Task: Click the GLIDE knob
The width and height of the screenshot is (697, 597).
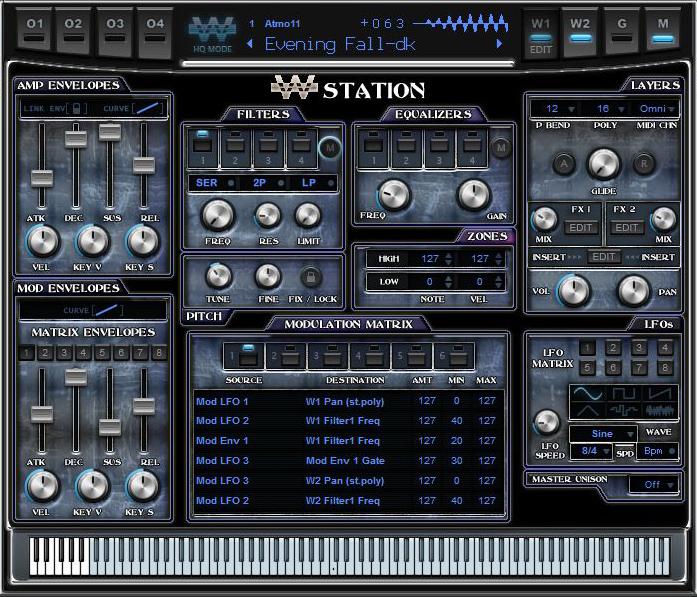Action: click(603, 164)
